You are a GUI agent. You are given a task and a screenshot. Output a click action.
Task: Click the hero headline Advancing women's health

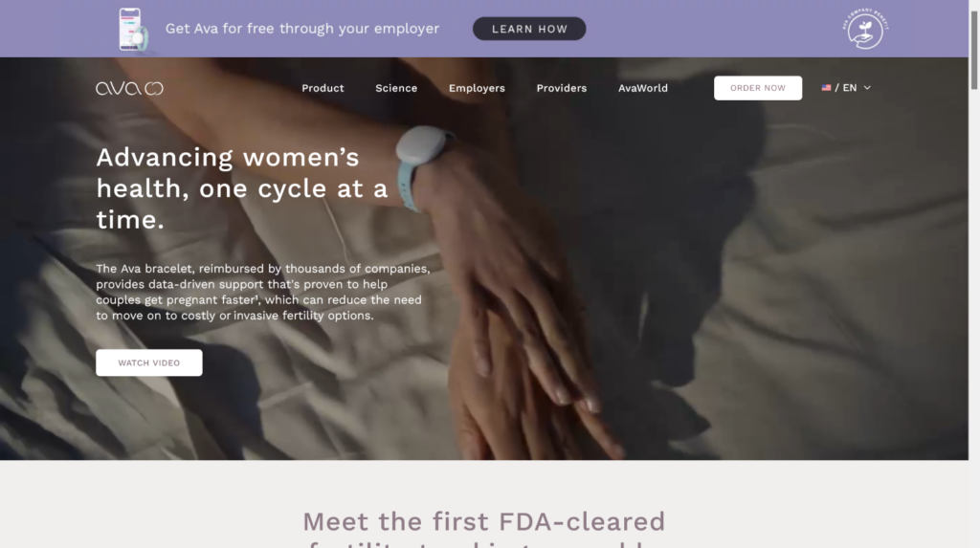click(x=242, y=188)
